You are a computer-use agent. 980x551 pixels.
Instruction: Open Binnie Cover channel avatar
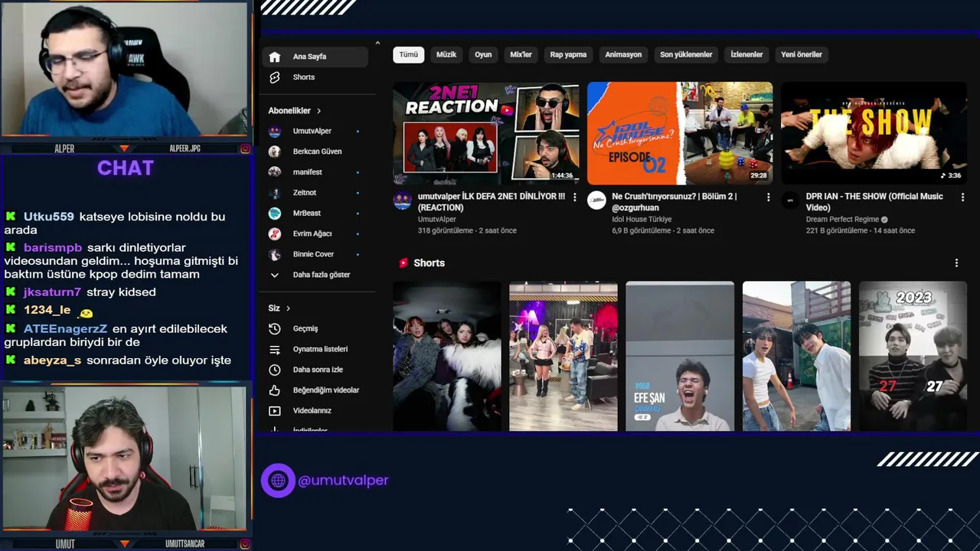point(275,254)
